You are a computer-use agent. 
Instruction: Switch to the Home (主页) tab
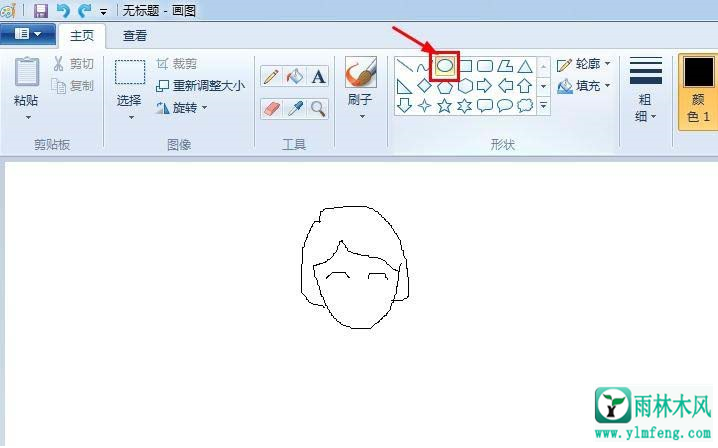(82, 35)
